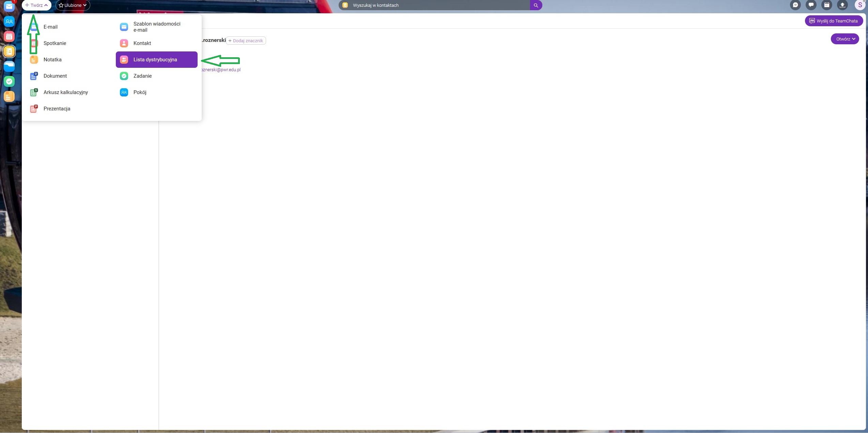Open the calendar icon in top right
The width and height of the screenshot is (868, 433).
coord(827,5)
